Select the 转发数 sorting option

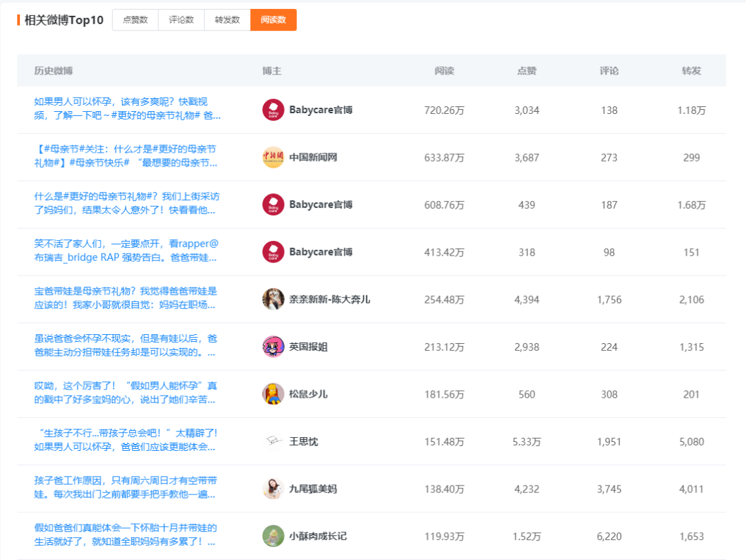pyautogui.click(x=226, y=20)
